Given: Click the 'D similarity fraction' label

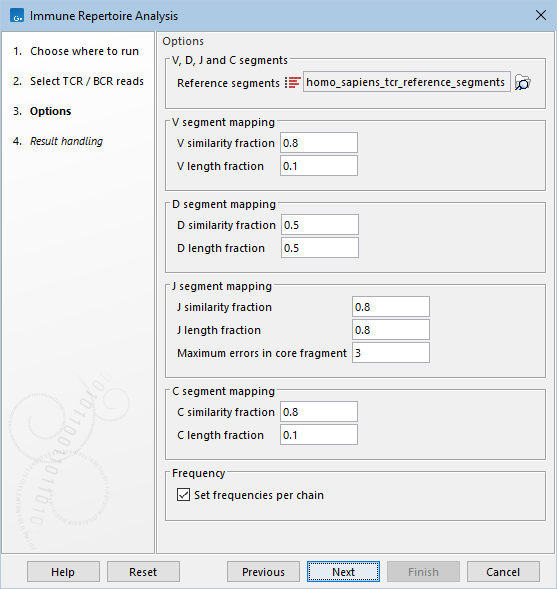Looking at the screenshot, I should click(x=226, y=225).
